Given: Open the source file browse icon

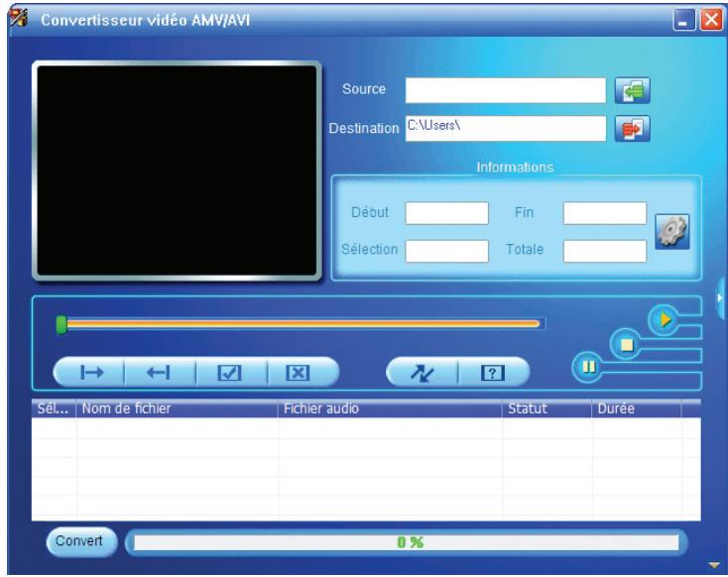Looking at the screenshot, I should [633, 90].
